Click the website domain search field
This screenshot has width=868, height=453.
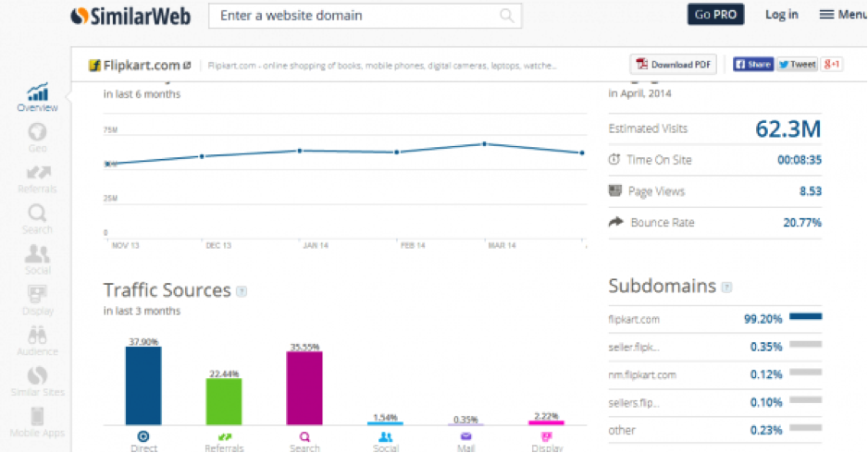pos(356,16)
